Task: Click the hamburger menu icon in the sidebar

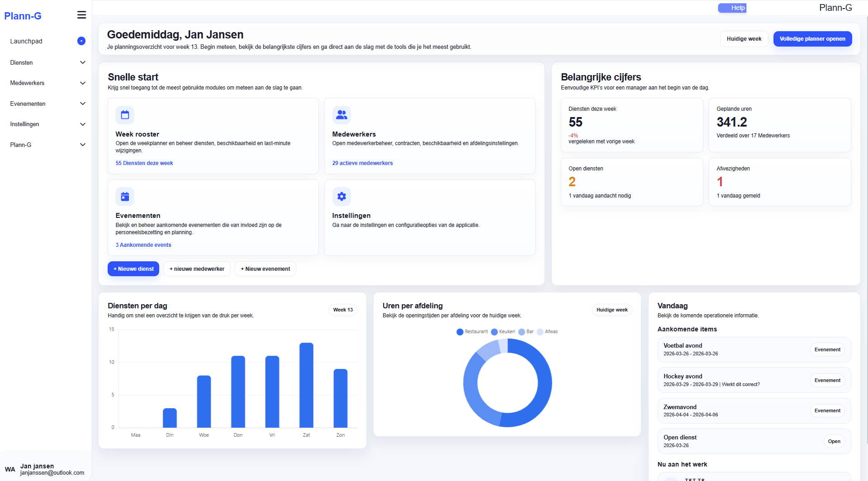Action: [81, 14]
